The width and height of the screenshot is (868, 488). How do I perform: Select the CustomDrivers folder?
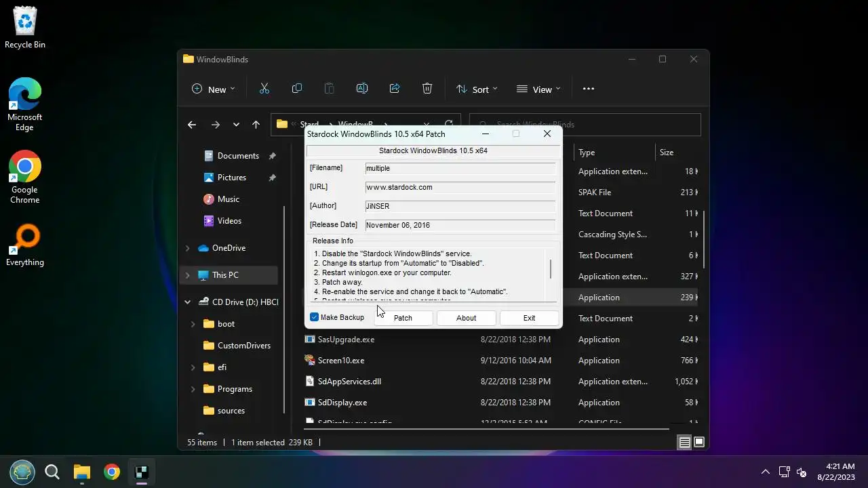pyautogui.click(x=244, y=346)
